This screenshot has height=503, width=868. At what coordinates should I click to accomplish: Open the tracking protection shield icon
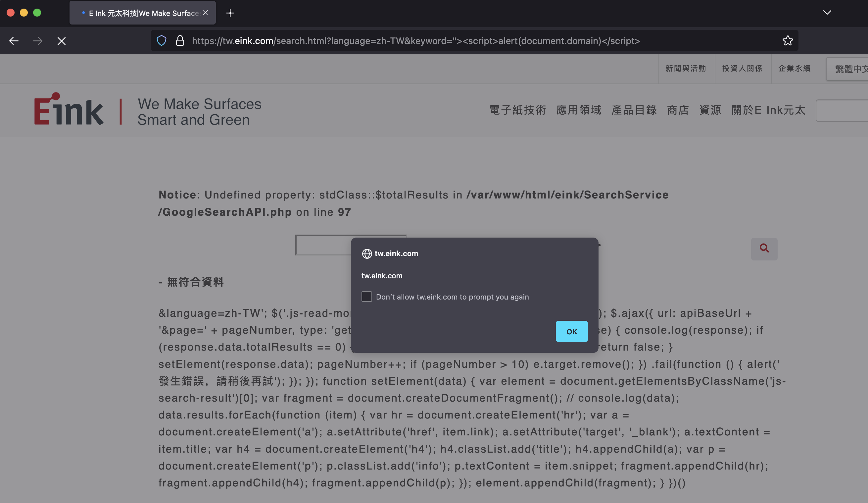[162, 41]
